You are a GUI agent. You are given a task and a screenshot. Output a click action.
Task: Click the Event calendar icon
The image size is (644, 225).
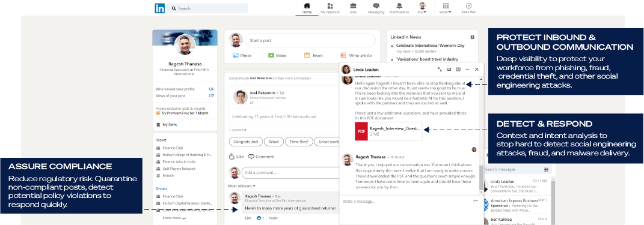pyautogui.click(x=307, y=55)
